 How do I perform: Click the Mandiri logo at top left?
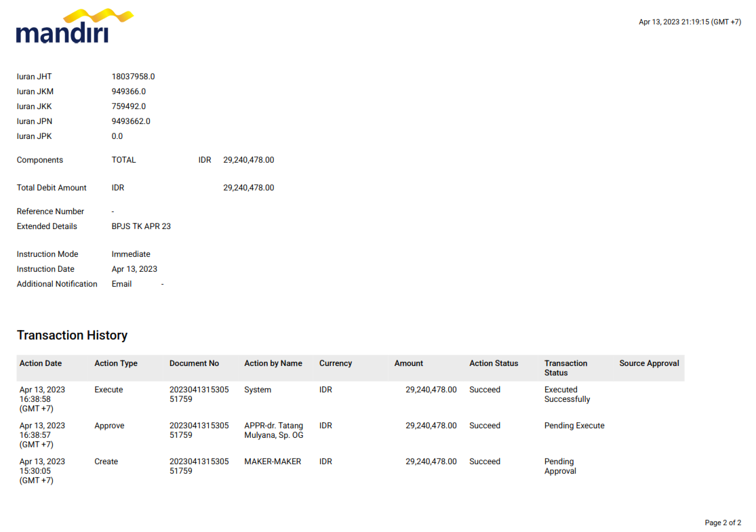(x=75, y=26)
